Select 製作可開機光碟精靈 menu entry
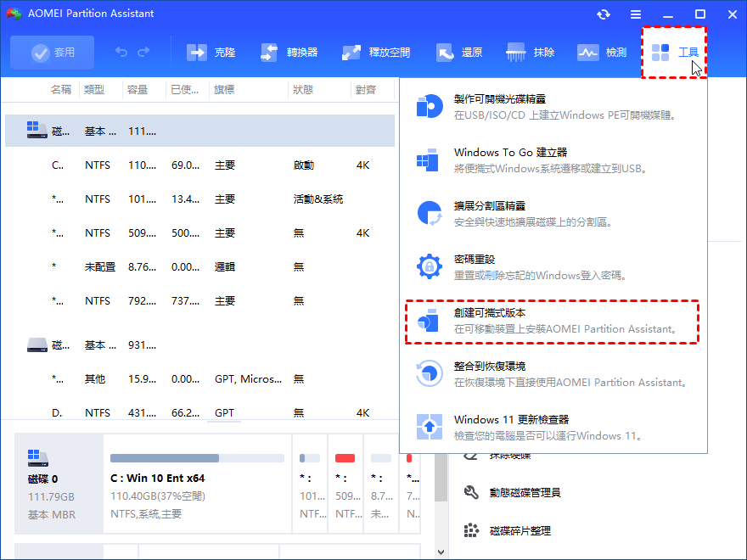Image resolution: width=747 pixels, height=560 pixels. [553, 107]
